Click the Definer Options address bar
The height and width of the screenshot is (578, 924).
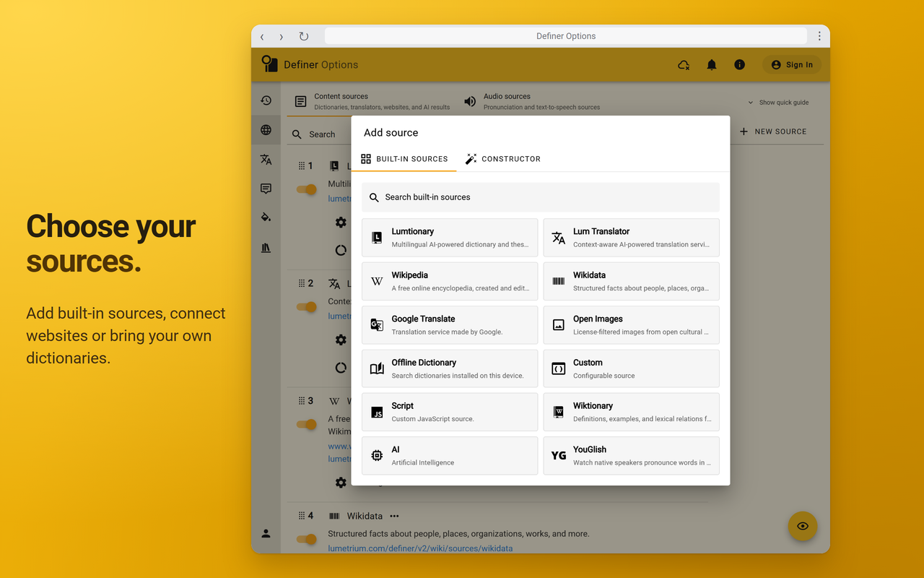tap(566, 36)
